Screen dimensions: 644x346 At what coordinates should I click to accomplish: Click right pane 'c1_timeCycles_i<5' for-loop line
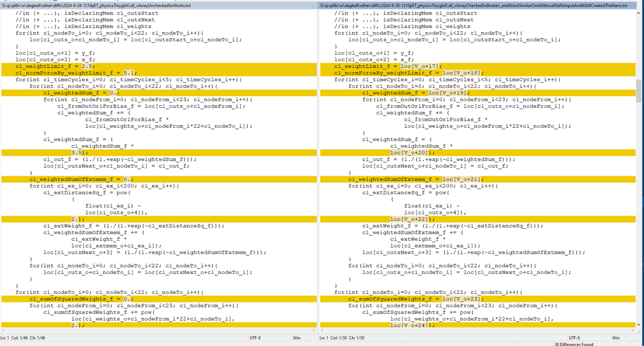click(x=447, y=80)
